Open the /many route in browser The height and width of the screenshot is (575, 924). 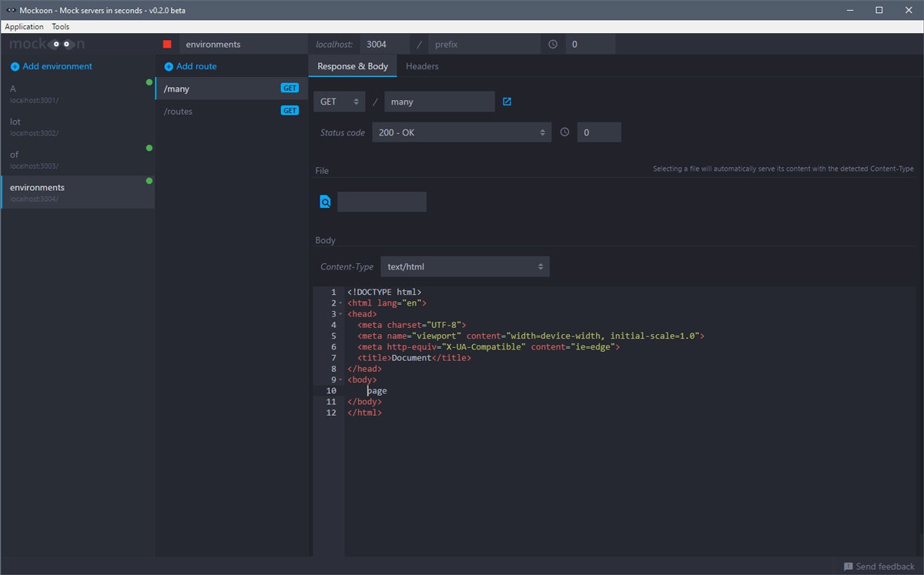pyautogui.click(x=507, y=101)
